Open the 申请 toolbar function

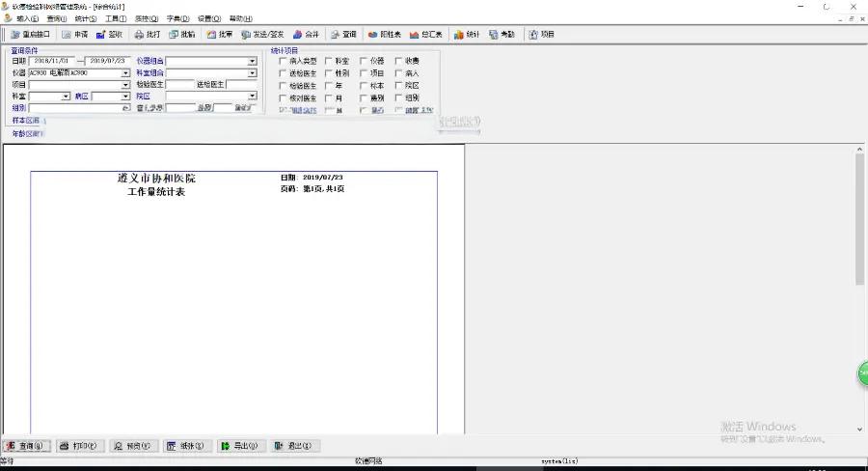(74, 35)
